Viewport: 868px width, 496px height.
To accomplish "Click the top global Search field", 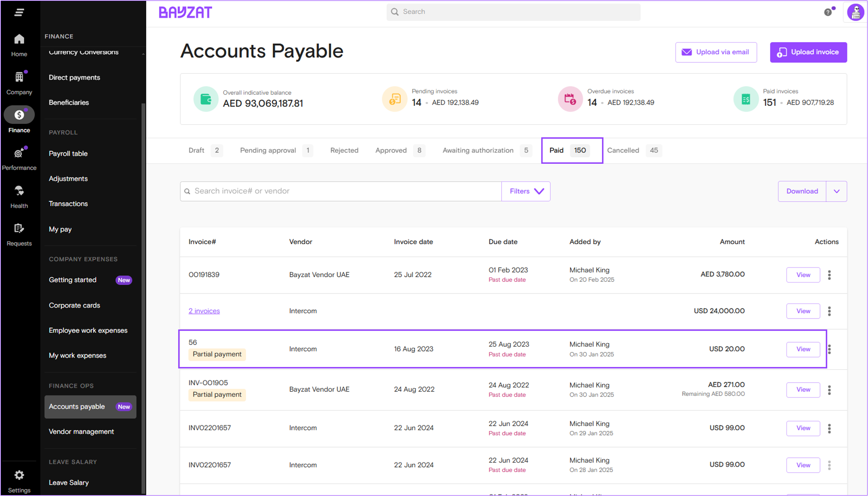I will click(513, 12).
